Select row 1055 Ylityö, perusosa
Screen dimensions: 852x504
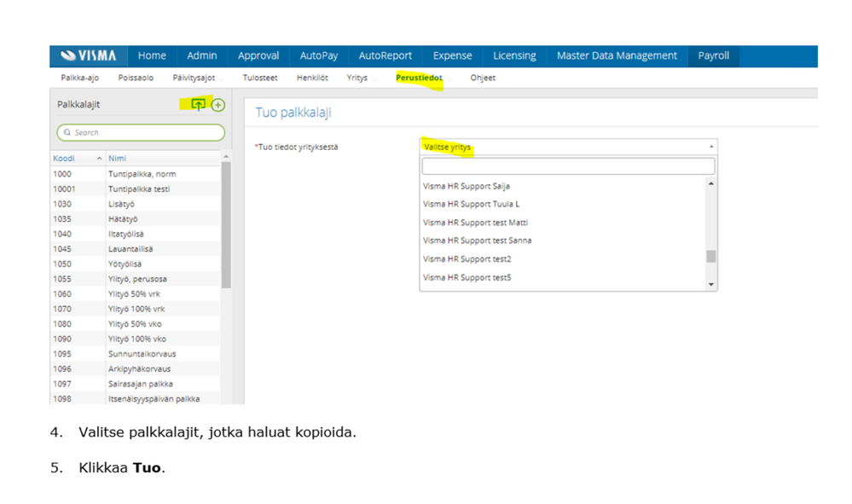[136, 279]
